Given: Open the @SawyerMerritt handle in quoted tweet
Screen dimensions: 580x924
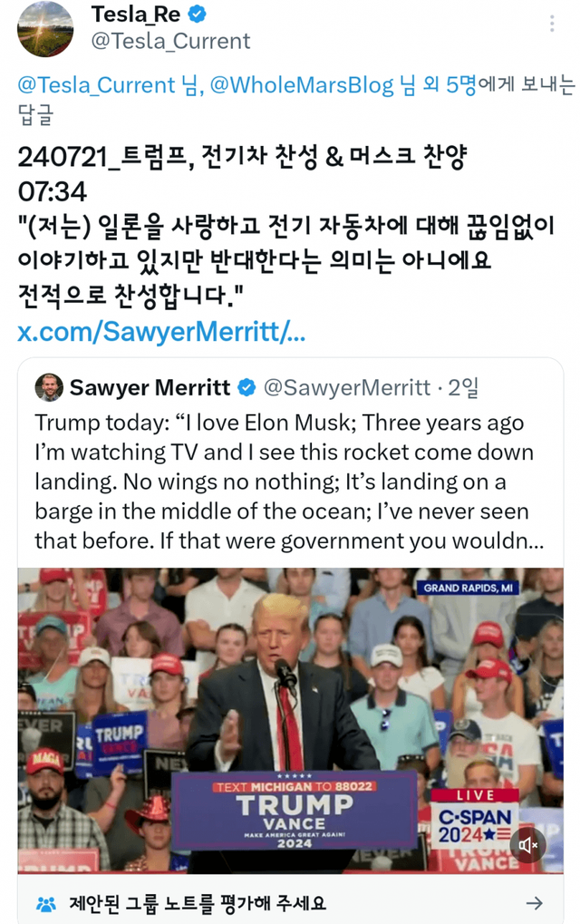Looking at the screenshot, I should [x=346, y=388].
